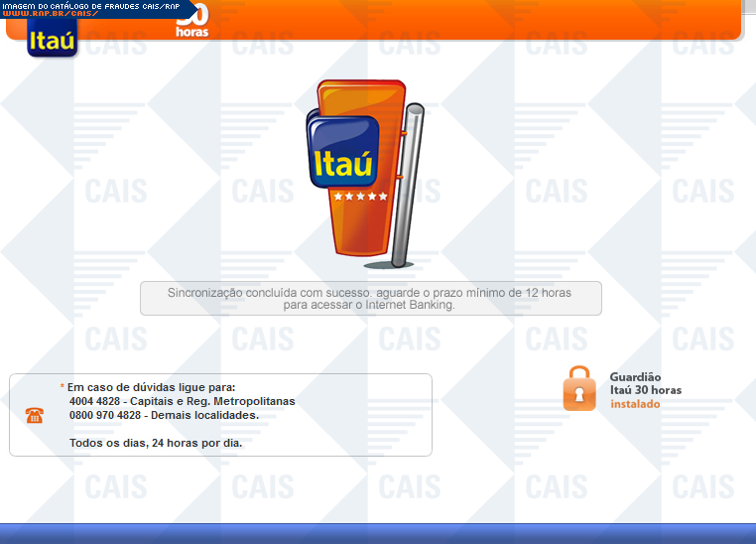Click the synchronization success message box

370,298
